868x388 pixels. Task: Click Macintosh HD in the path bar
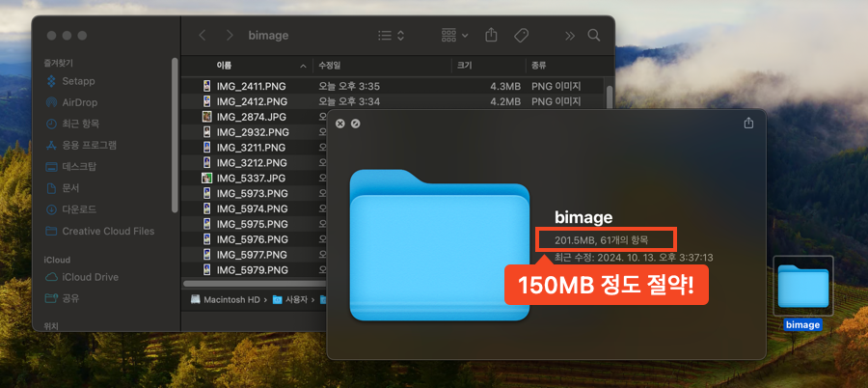point(226,300)
